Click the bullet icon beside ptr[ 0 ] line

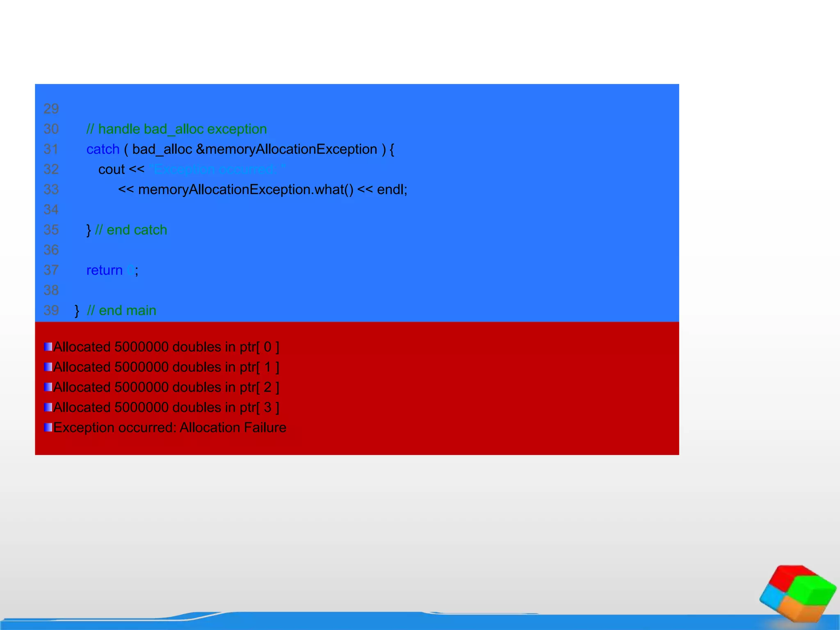48,347
